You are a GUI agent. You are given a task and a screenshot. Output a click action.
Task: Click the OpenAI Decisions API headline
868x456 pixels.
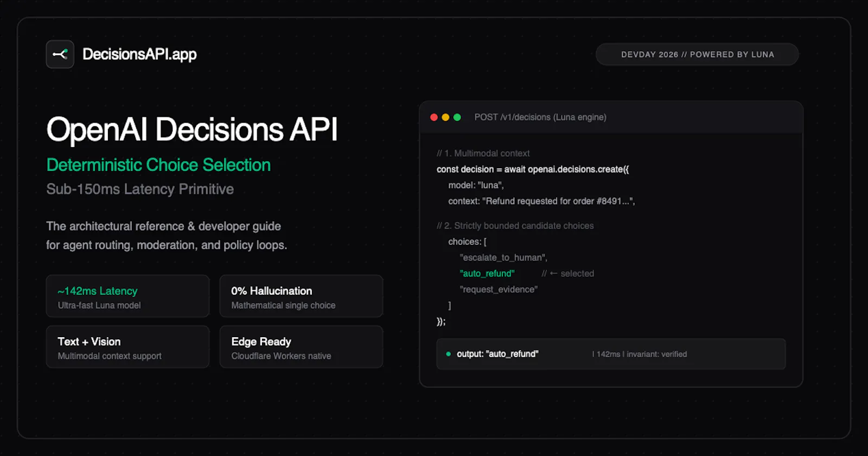[192, 130]
